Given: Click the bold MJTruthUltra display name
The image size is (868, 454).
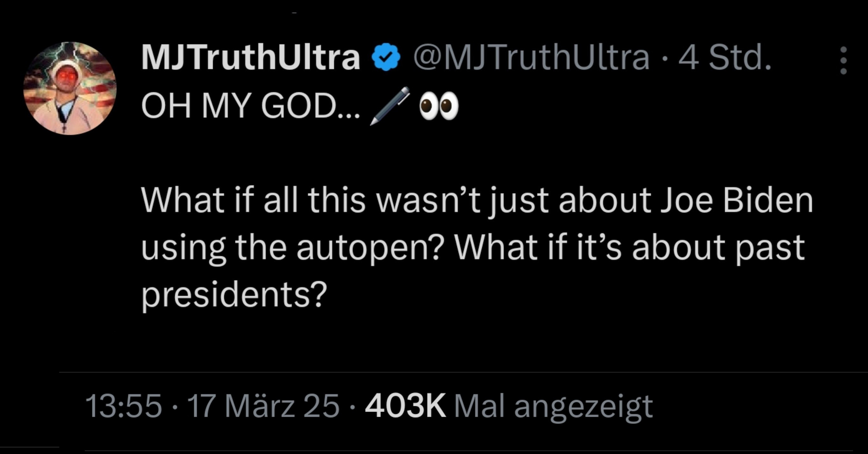Looking at the screenshot, I should point(251,57).
